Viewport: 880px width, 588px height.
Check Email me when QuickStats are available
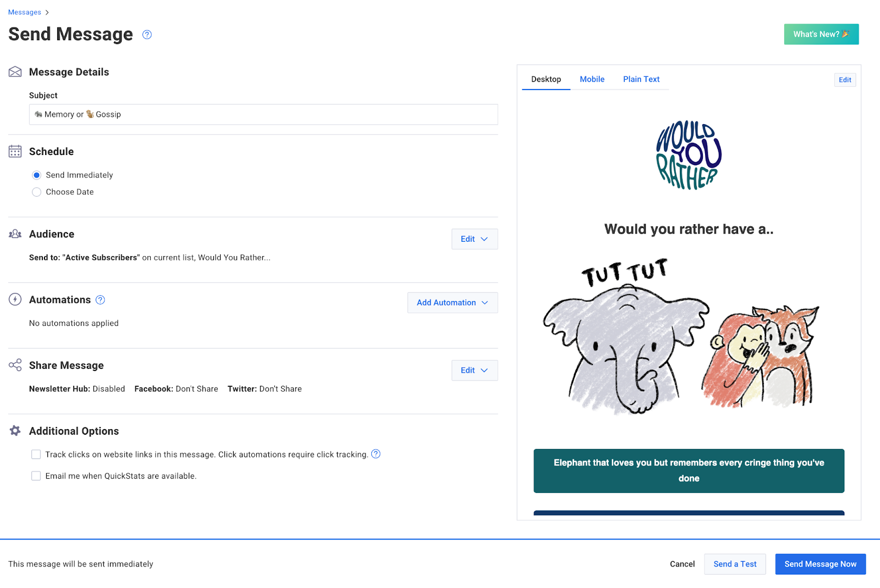tap(36, 476)
